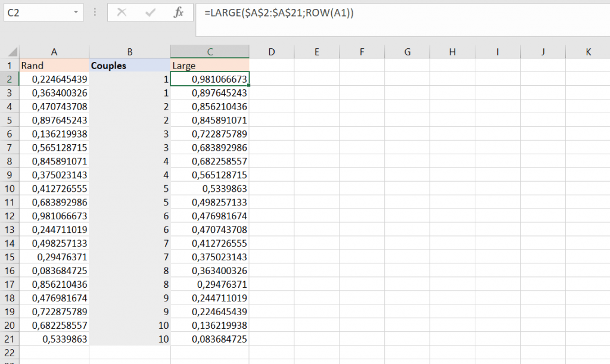Image resolution: width=610 pixels, height=364 pixels.
Task: Select row 22 header
Action: click(x=10, y=353)
